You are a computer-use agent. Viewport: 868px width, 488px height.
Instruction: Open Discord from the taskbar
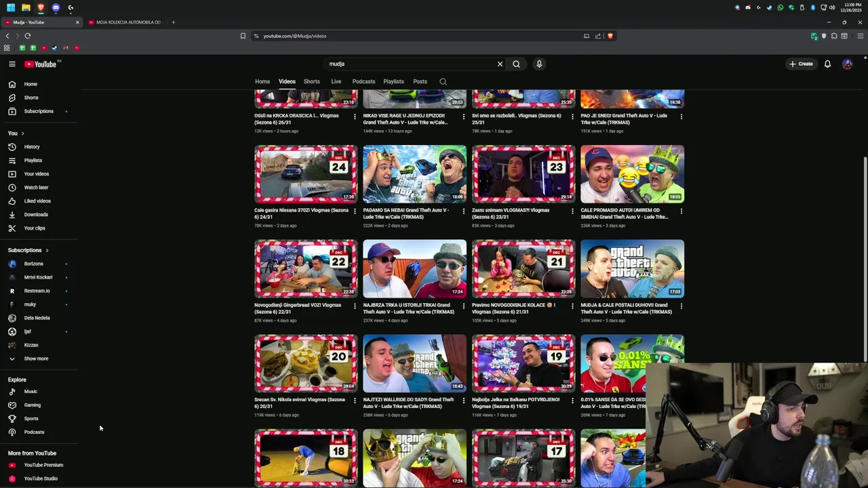click(x=56, y=7)
